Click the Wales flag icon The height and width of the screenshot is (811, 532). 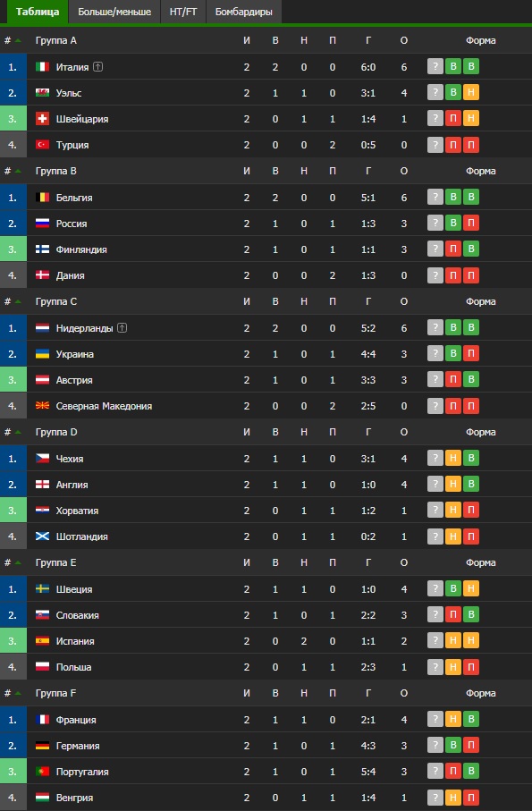pos(42,93)
